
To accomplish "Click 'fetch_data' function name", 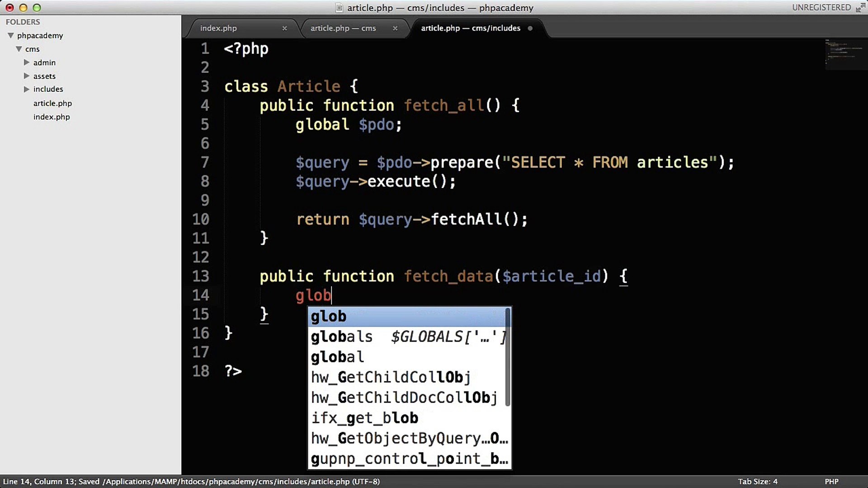I will (x=448, y=276).
